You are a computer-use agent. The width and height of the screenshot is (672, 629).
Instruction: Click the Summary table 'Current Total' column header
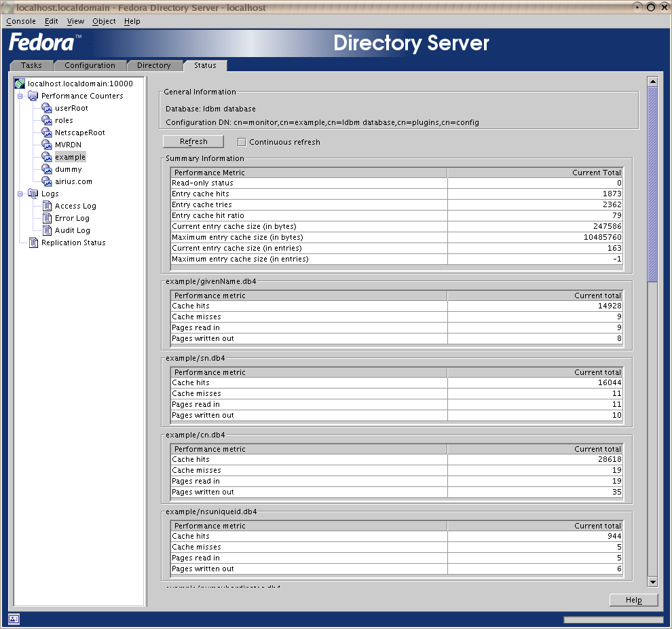tap(535, 173)
